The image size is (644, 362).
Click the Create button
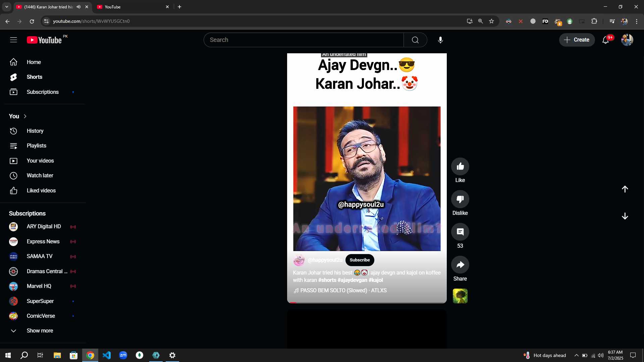click(577, 40)
